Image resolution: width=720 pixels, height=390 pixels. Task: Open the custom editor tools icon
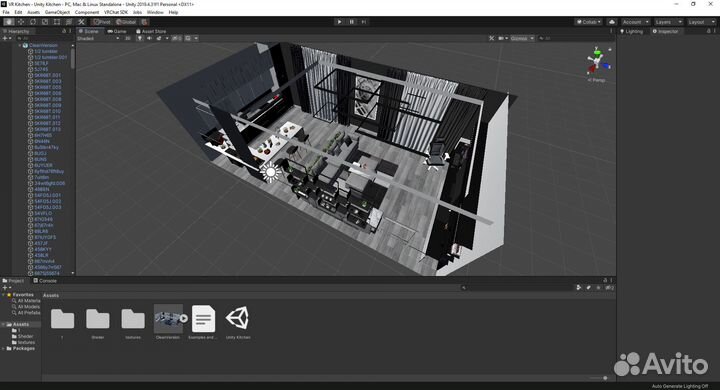pyautogui.click(x=81, y=22)
